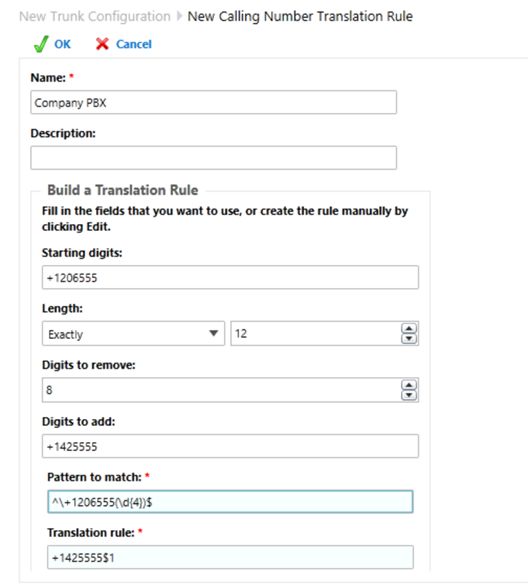This screenshot has height=586, width=528.
Task: Decrease Digits to remove with down arrow
Action: pos(409,395)
